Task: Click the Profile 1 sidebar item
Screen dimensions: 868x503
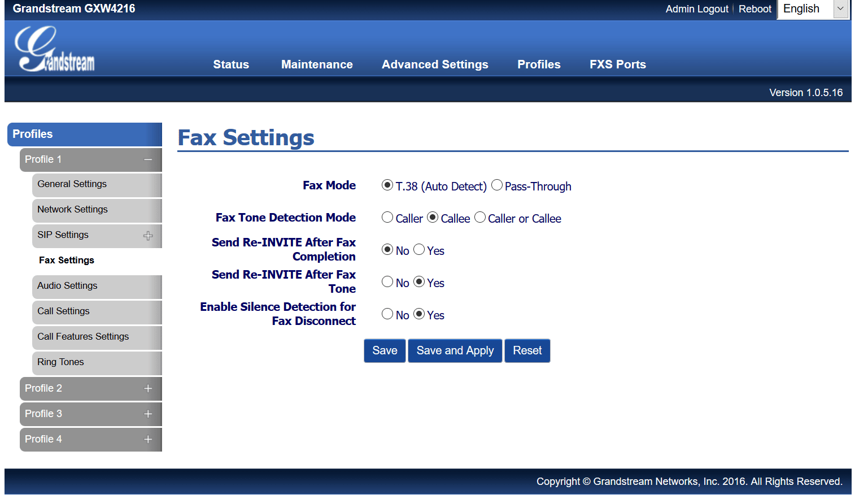Action: click(x=91, y=160)
